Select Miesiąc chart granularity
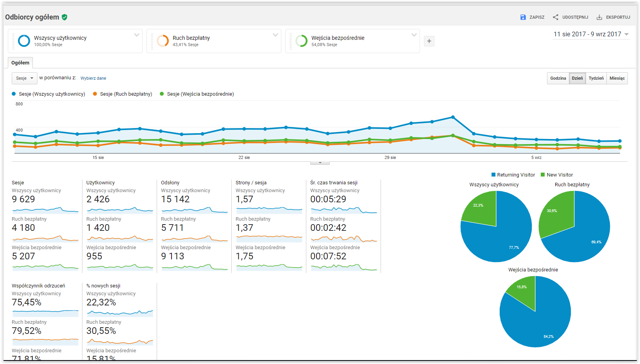640x364 pixels. [x=617, y=78]
